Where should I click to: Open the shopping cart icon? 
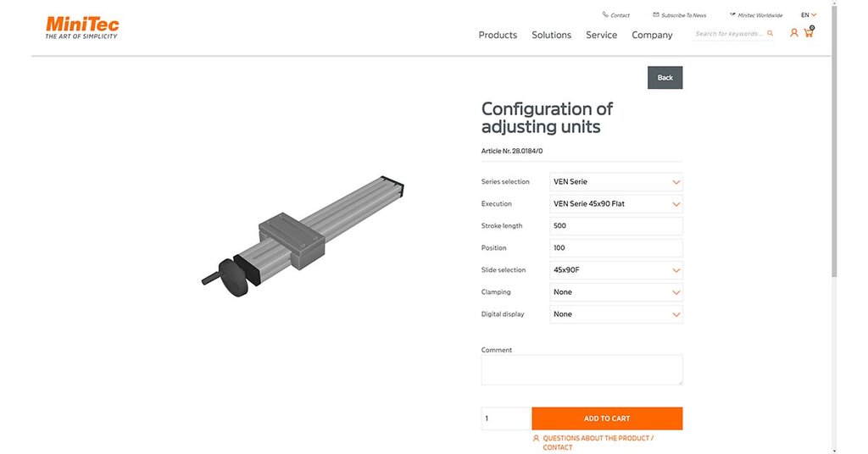click(x=809, y=33)
